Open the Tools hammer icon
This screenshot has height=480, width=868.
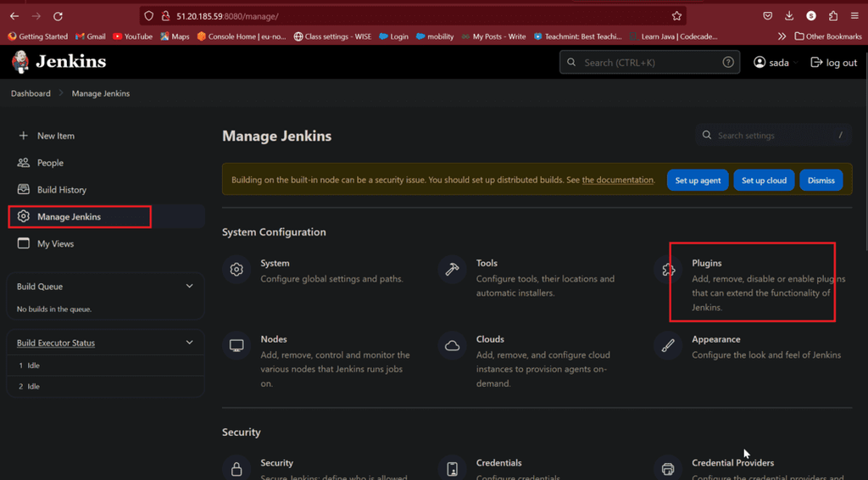point(452,270)
